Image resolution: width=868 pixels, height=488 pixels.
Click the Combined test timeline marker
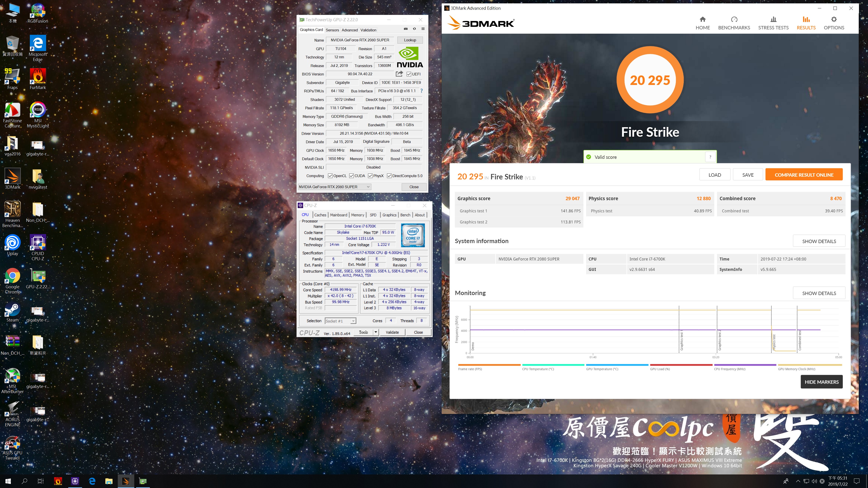(800, 340)
